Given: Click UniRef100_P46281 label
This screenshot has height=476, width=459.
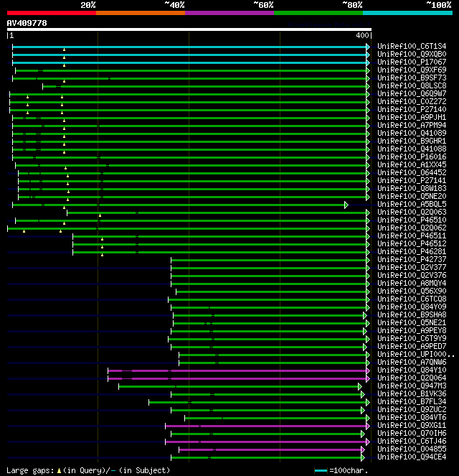Looking at the screenshot, I should tap(412, 251).
